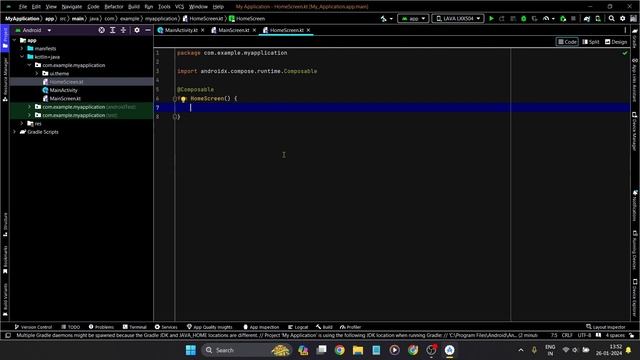Open the App Inspection tool window
The height and width of the screenshot is (360, 640).
(261, 327)
